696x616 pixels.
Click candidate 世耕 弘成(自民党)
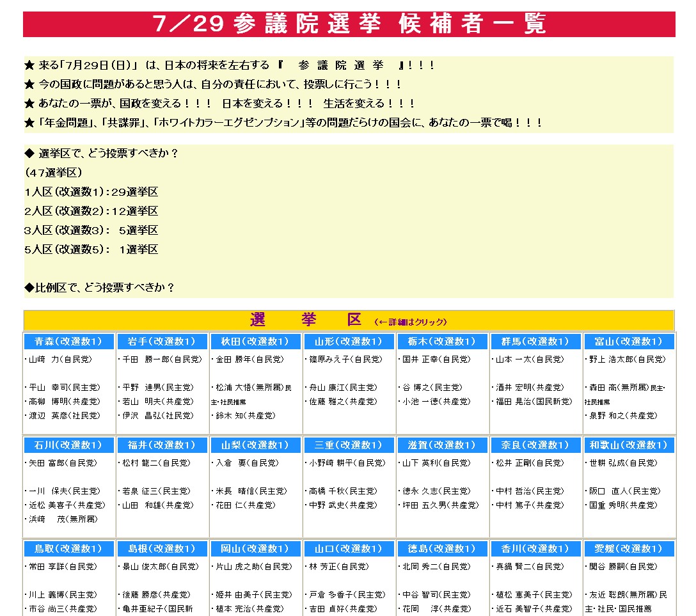click(621, 463)
